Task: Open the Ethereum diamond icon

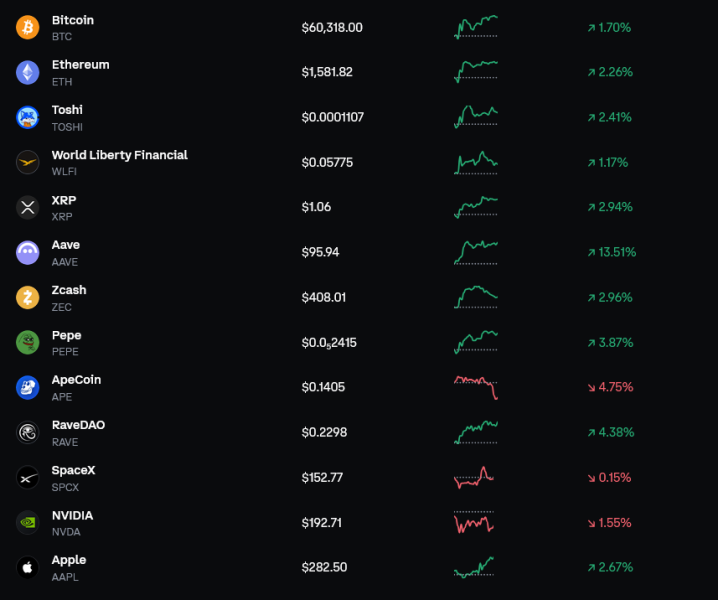Action: click(x=27, y=72)
